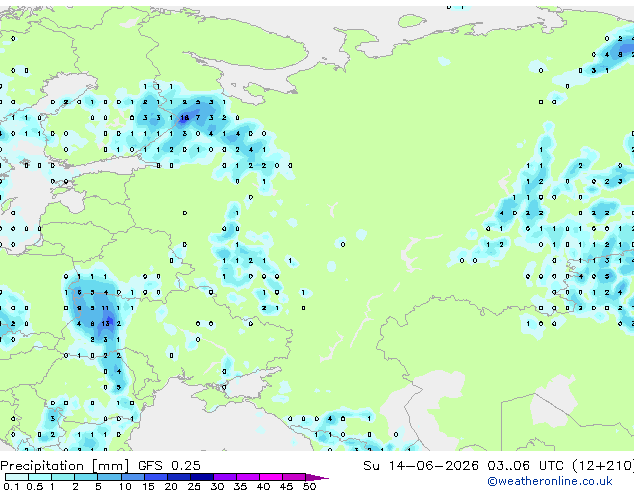
Task: Select the above-50 arrow tip of the legend
Action: coord(317,477)
